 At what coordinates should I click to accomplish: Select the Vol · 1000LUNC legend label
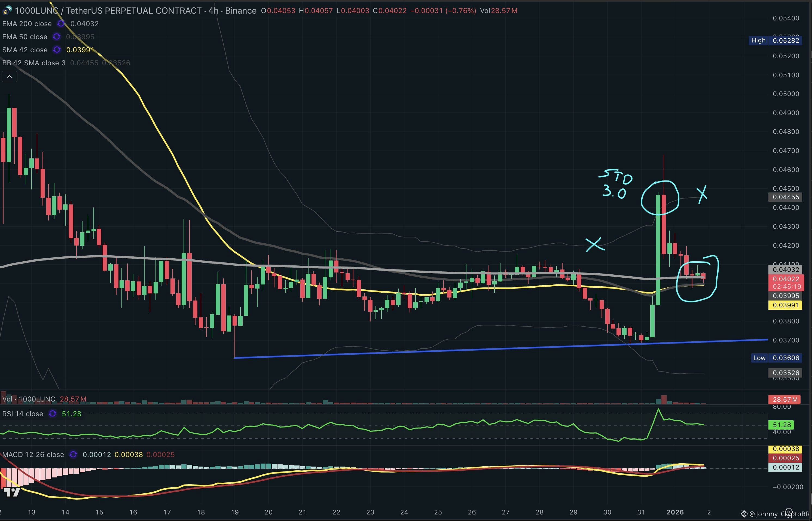point(29,399)
